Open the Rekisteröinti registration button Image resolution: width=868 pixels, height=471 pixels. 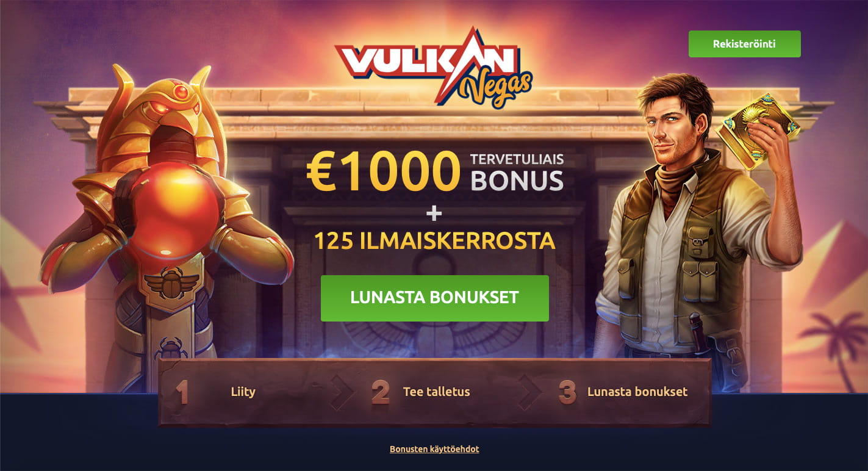pos(744,44)
